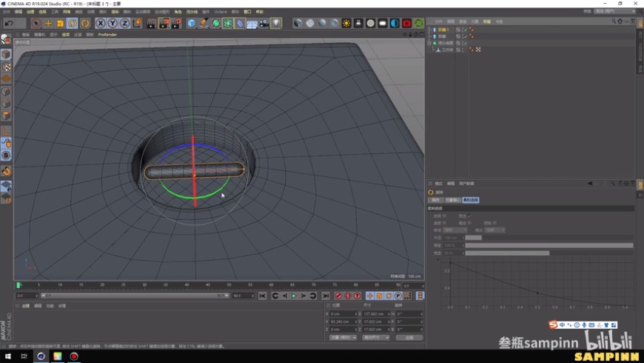This screenshot has height=363, width=644.
Task: Open the object coordinate mode dropdown
Action: click(x=343, y=338)
